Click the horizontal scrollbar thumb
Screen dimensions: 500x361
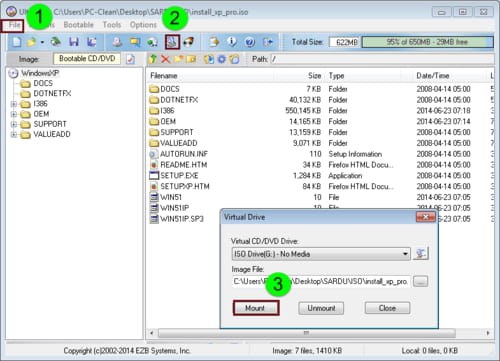(306, 333)
